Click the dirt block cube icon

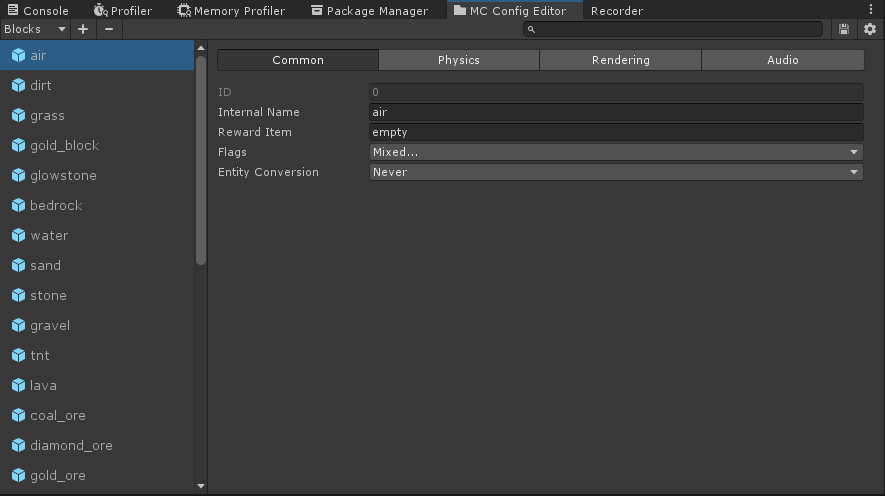pyautogui.click(x=19, y=85)
